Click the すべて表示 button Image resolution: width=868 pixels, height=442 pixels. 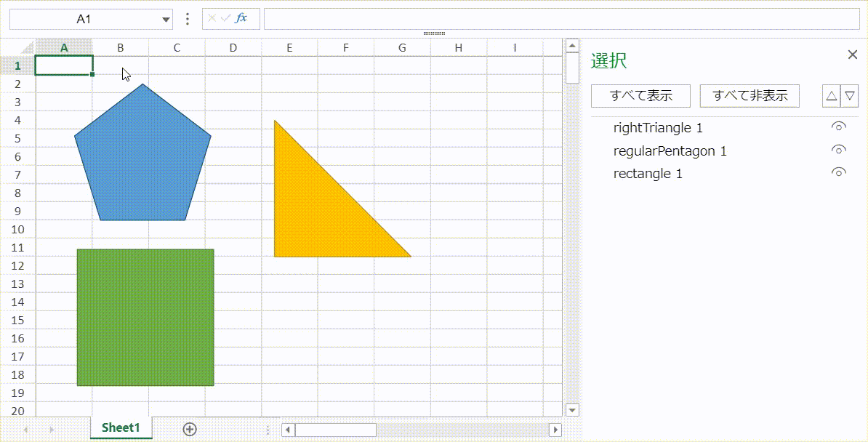(640, 95)
